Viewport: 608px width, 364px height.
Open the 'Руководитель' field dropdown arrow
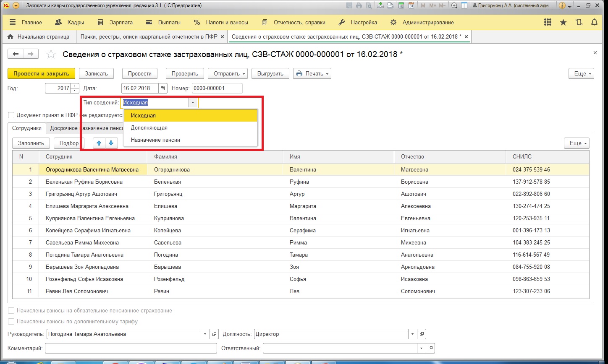pos(205,334)
